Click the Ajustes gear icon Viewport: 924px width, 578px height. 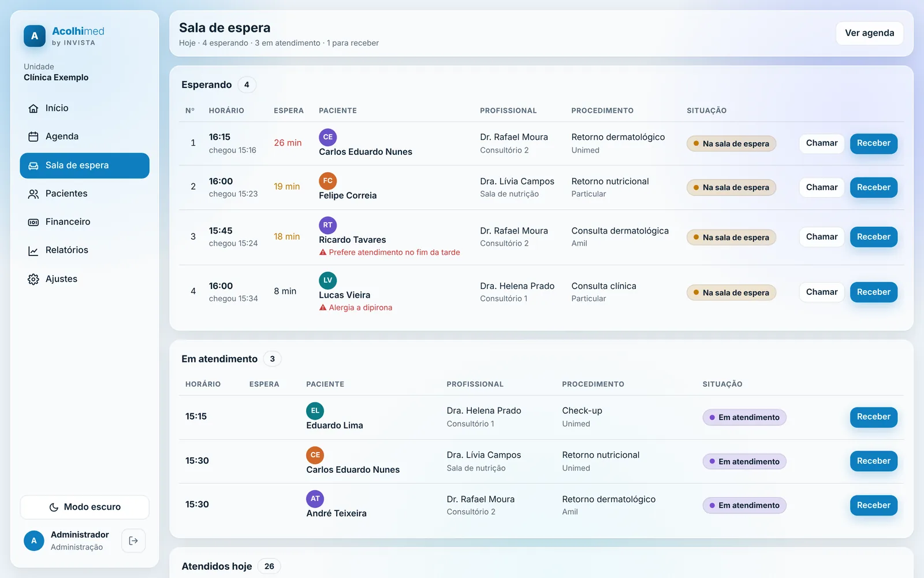point(33,279)
